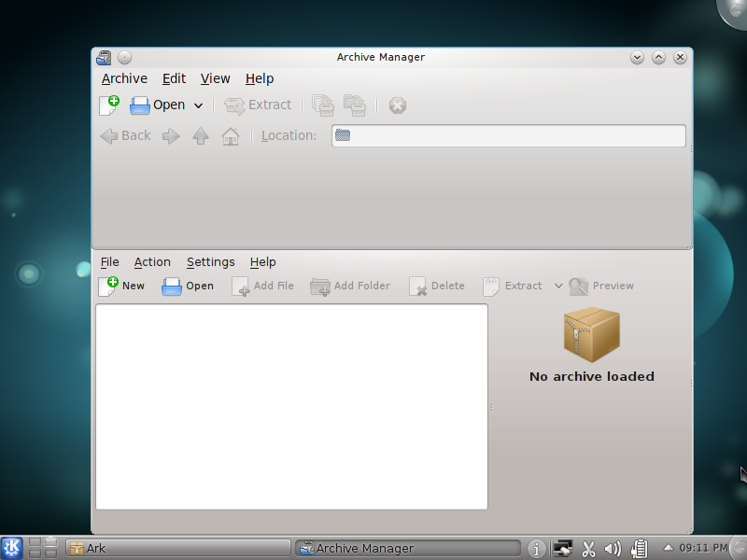Maximize the Archive Manager window
Viewport: 747px width, 560px height.
[658, 58]
